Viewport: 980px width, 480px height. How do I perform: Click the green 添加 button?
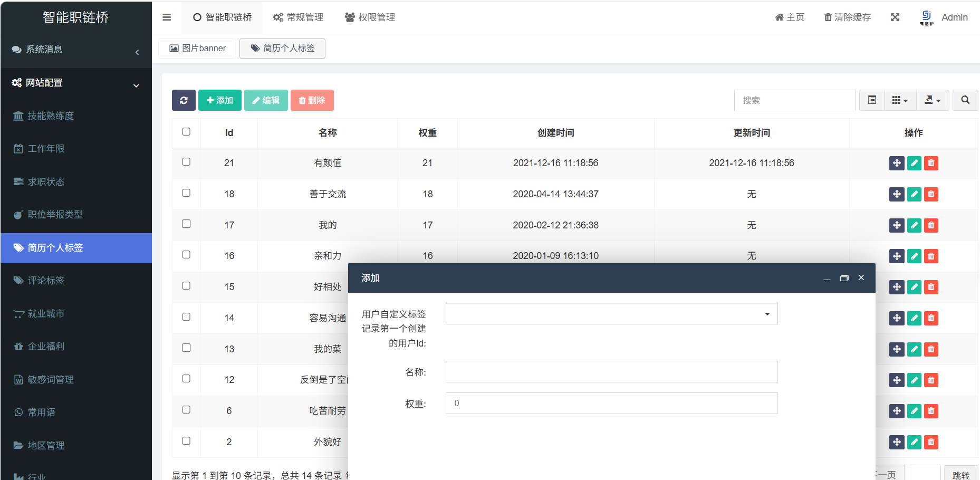click(219, 100)
